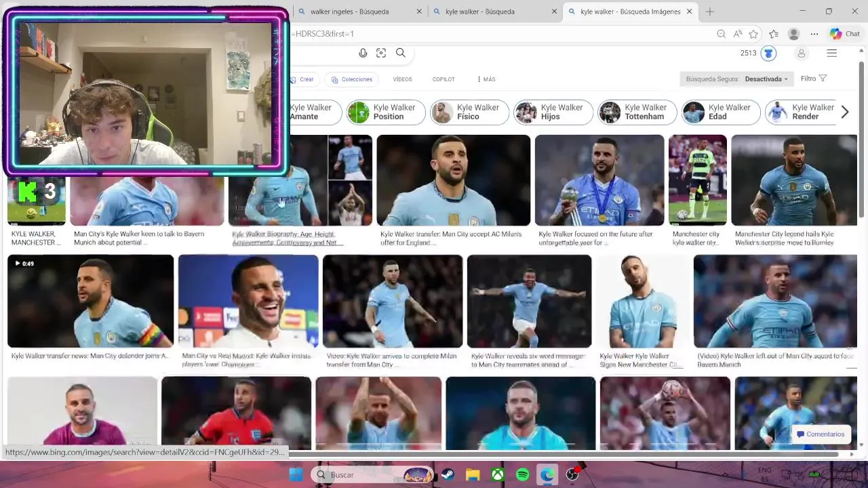This screenshot has width=868, height=488.
Task: Click the microphone voice search icon
Action: [363, 53]
